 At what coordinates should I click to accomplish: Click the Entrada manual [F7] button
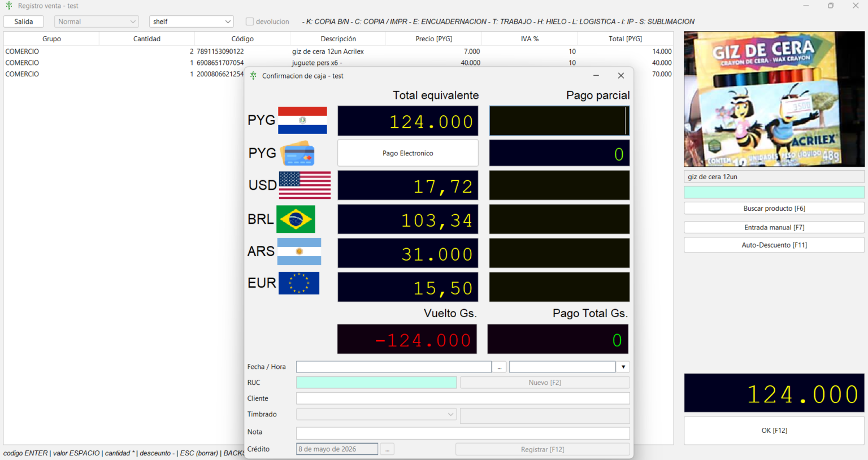point(774,227)
